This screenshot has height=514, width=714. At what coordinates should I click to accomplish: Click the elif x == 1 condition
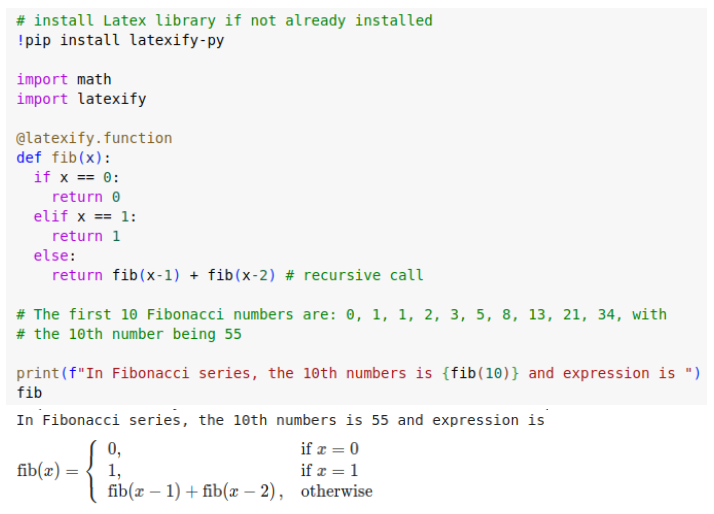click(85, 216)
